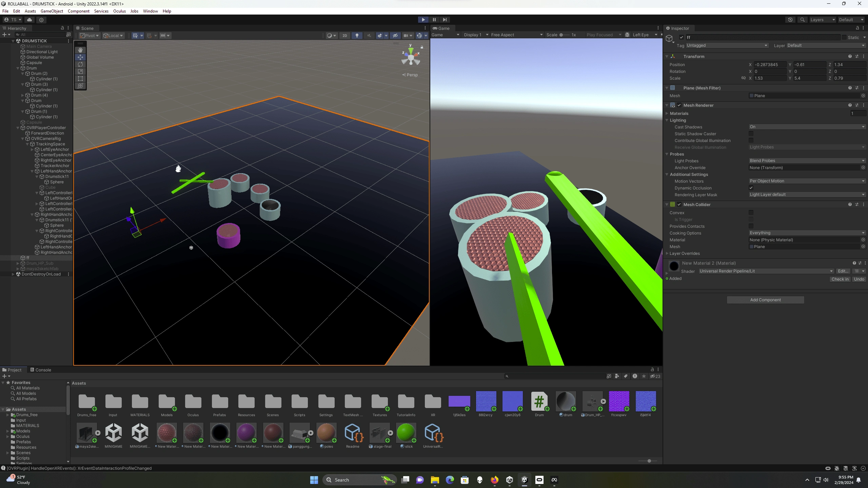Viewport: 868px width, 488px height.
Task: Select the Rect tool in Scene
Action: 80,79
